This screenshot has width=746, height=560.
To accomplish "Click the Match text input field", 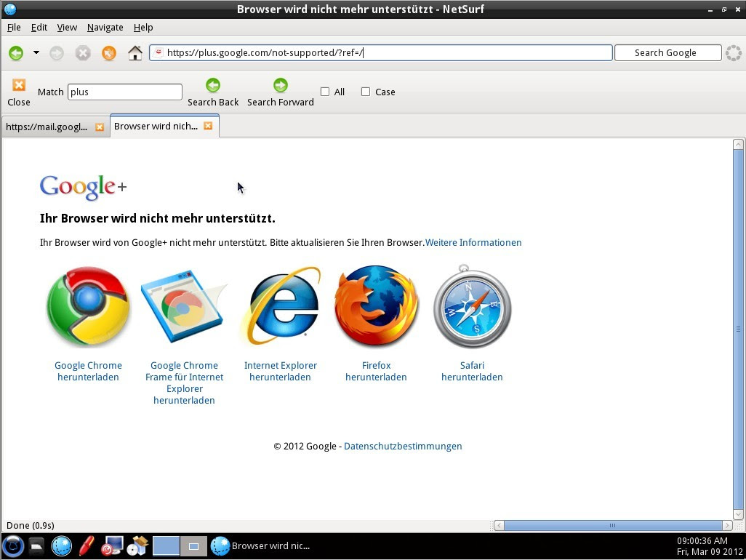I will click(125, 92).
